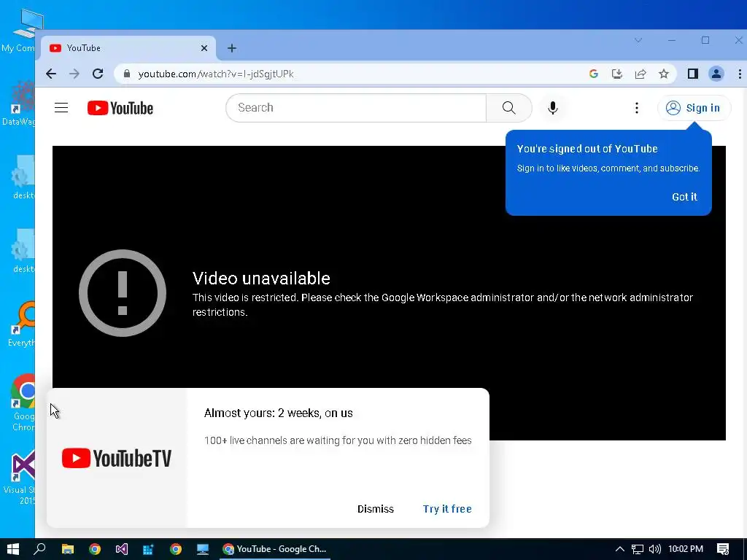This screenshot has height=560, width=747.
Task: Open YouTube settings three-dot menu
Action: 636,108
